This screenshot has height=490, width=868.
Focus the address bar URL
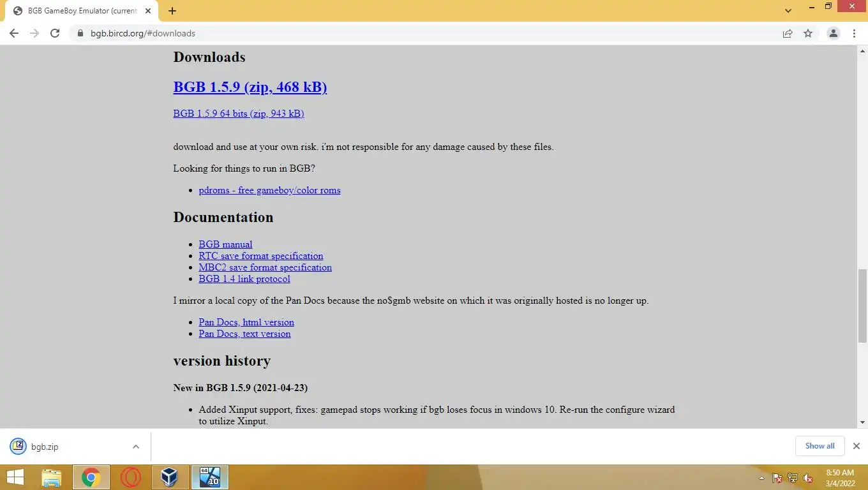[143, 33]
